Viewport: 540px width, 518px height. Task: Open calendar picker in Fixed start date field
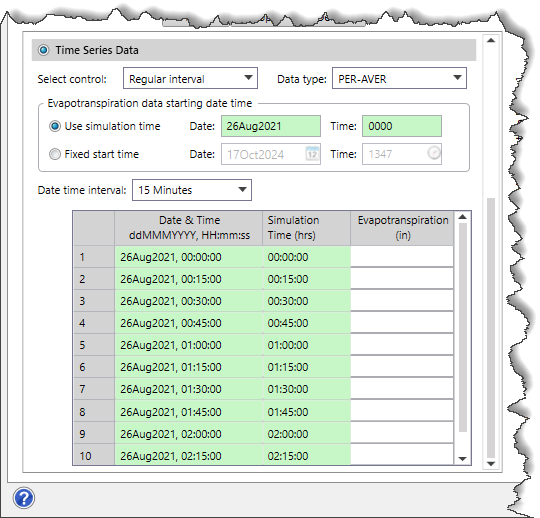point(312,154)
